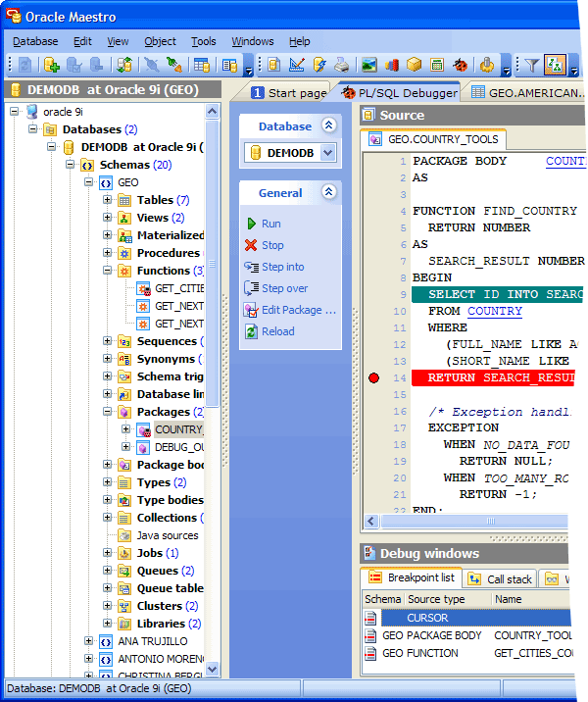
Task: Click the bar chart diagram toolbar icon
Action: tap(392, 66)
